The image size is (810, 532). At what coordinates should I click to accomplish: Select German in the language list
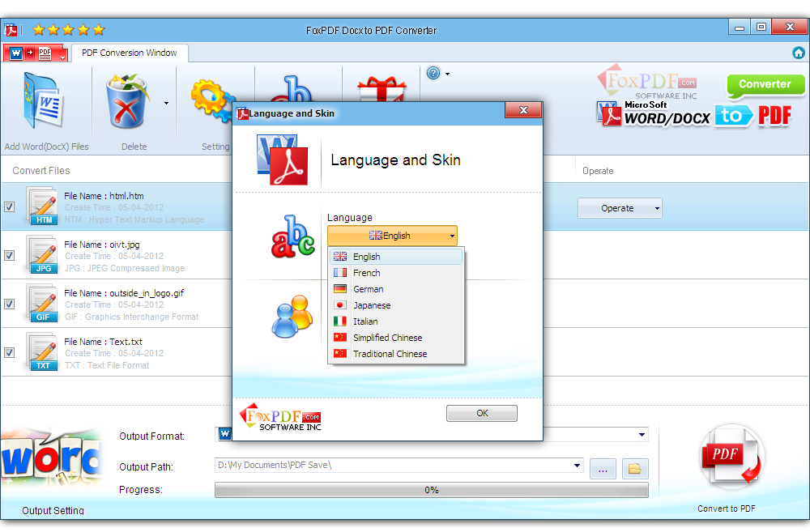pos(396,289)
